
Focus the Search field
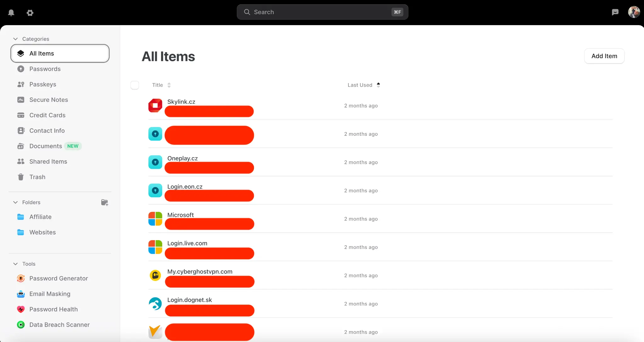322,12
